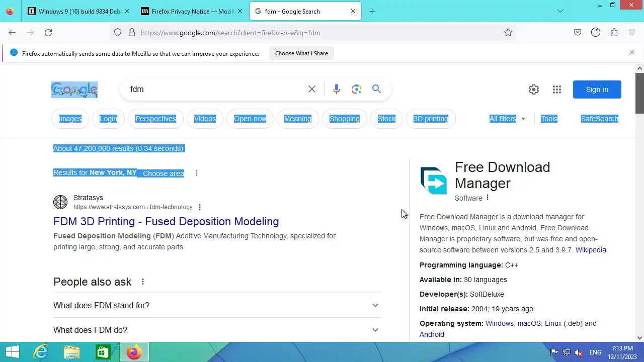The height and width of the screenshot is (362, 644).
Task: Select the Open now filter chip
Action: point(250,119)
